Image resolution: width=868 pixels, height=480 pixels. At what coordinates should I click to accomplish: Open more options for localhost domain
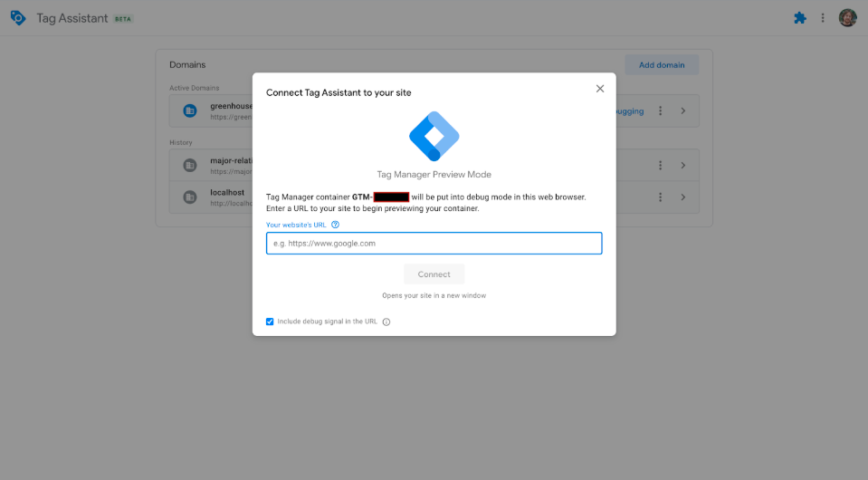pyautogui.click(x=661, y=197)
